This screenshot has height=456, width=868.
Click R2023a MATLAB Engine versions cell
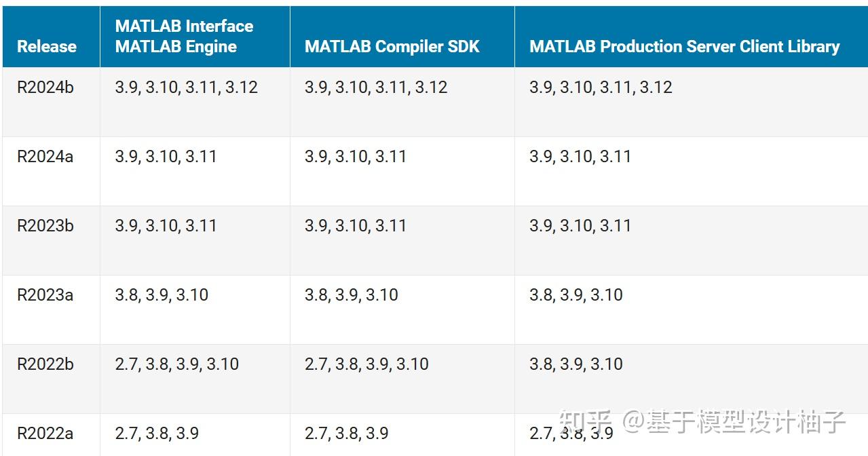click(162, 295)
